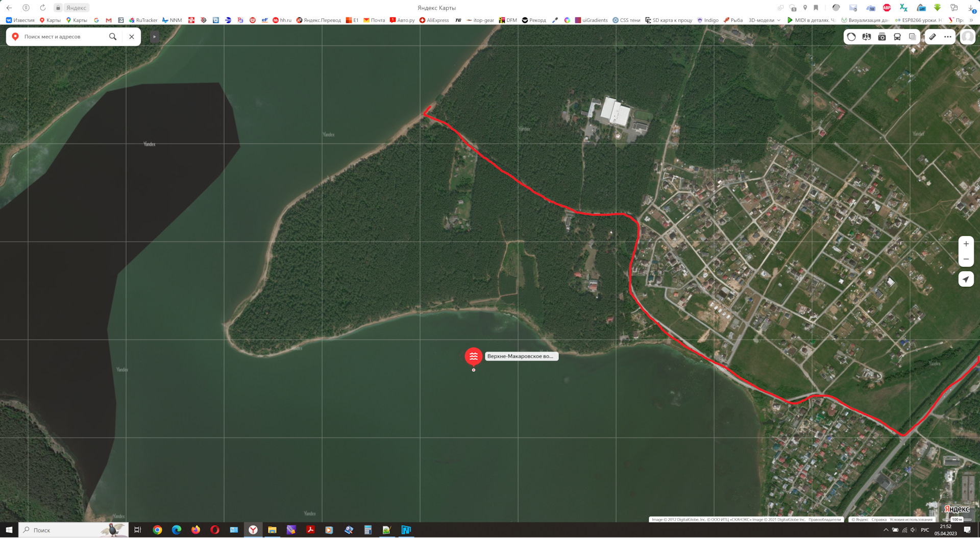
Task: Open the browser downloads icon
Action: [x=971, y=8]
